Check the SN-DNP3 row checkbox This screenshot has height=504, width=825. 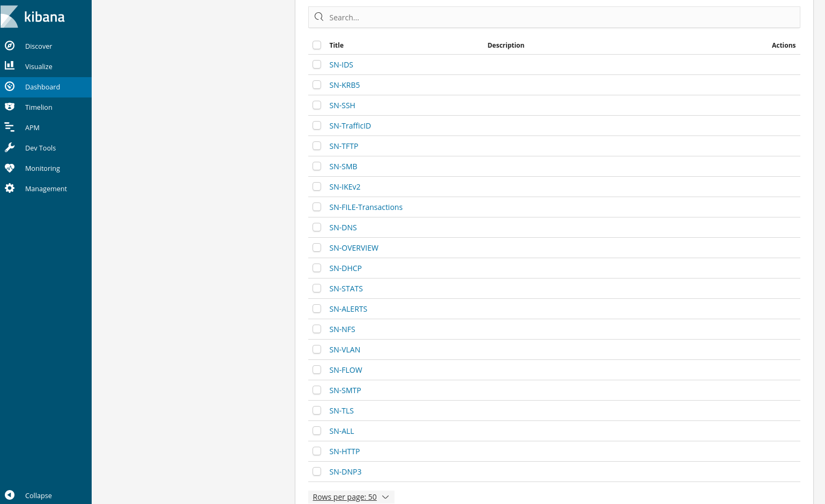click(x=317, y=471)
